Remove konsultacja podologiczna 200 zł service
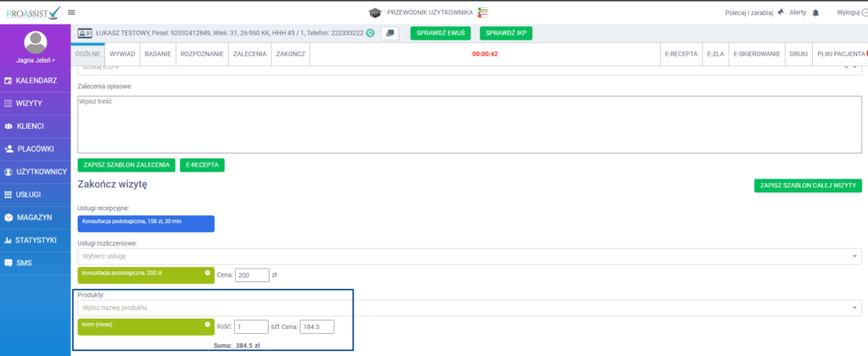The width and height of the screenshot is (868, 356). coord(208,273)
